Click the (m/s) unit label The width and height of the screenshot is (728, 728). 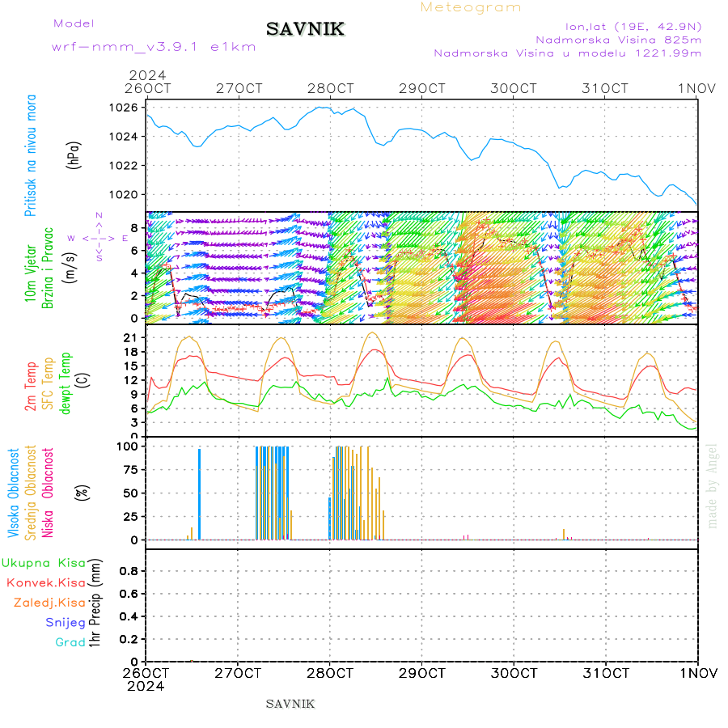click(x=70, y=268)
